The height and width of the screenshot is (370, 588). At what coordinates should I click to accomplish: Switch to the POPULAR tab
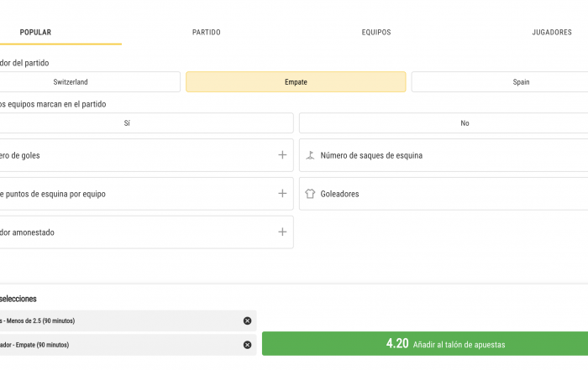[35, 32]
